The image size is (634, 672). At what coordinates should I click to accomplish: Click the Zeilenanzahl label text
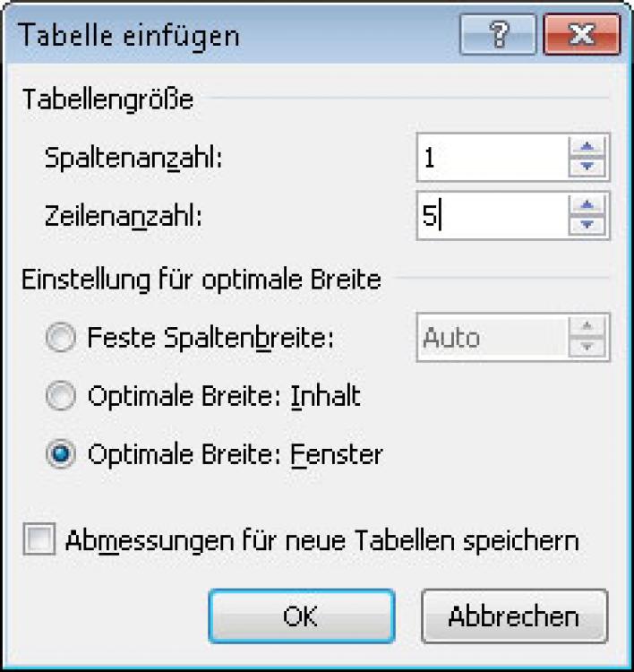(x=123, y=216)
